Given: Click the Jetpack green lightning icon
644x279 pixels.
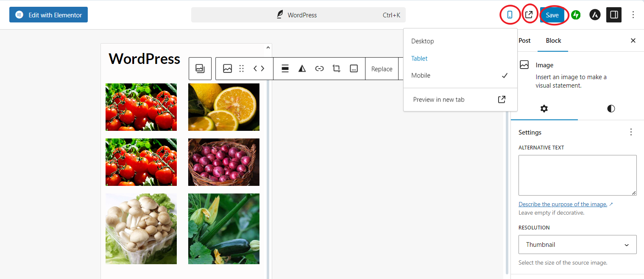Looking at the screenshot, I should pos(576,15).
